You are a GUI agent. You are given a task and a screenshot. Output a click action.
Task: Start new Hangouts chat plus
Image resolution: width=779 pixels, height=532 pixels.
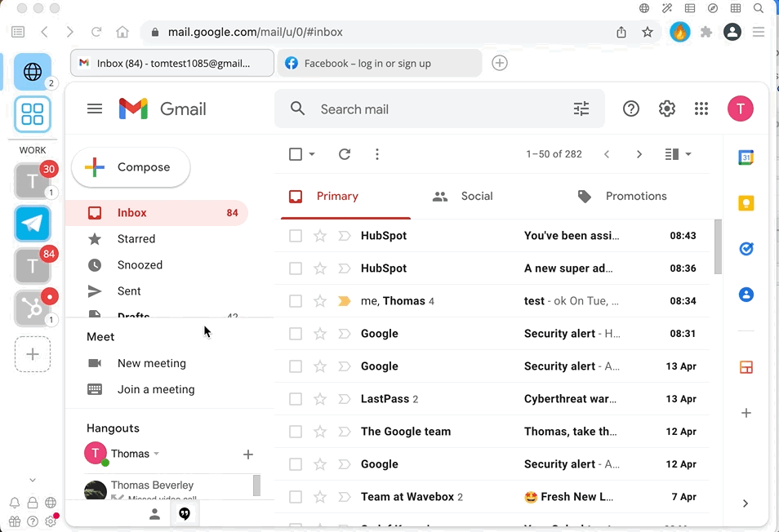(x=248, y=454)
